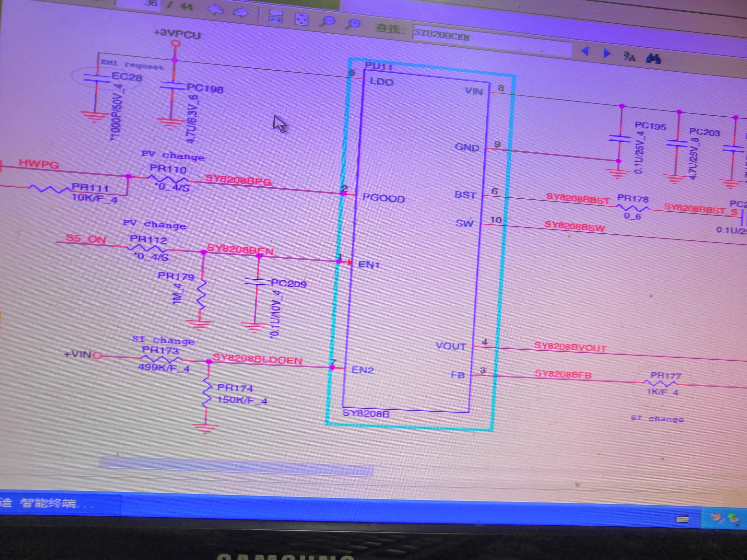The height and width of the screenshot is (560, 747).
Task: Toggle match case search option icon
Action: point(629,56)
